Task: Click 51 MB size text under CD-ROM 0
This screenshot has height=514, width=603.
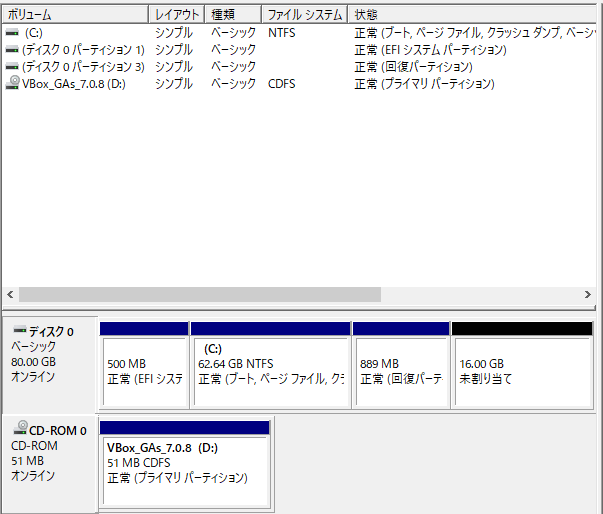Action: (27, 461)
